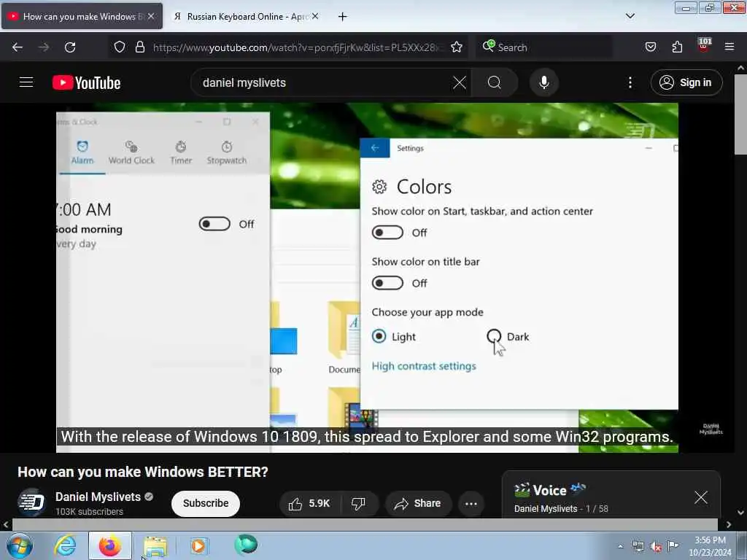Viewport: 747px width, 560px height.
Task: Open Daniel Myslivets channel avatar
Action: coord(31,502)
